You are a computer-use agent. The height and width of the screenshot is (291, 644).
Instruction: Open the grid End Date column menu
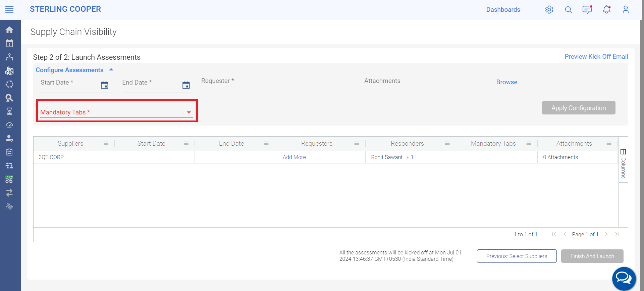[x=266, y=143]
